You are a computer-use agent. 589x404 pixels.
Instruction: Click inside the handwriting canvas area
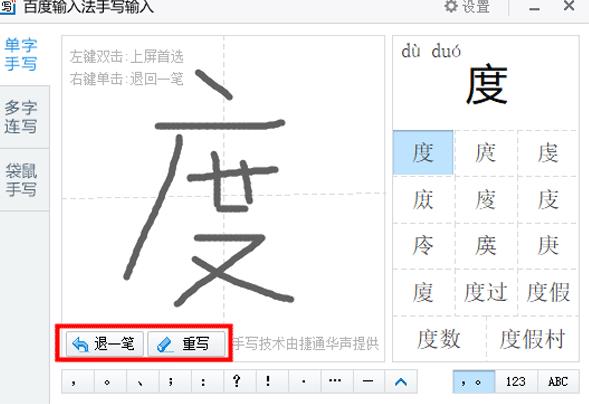pyautogui.click(x=223, y=198)
